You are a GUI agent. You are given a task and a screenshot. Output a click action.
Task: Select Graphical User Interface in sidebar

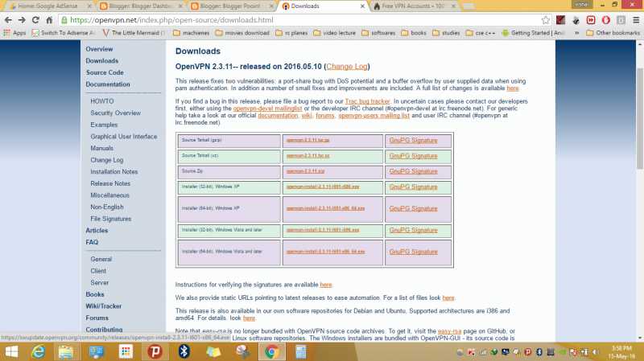[123, 137]
